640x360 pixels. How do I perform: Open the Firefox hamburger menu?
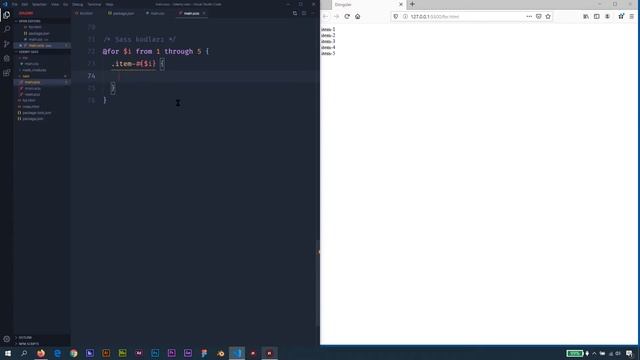[x=631, y=16]
